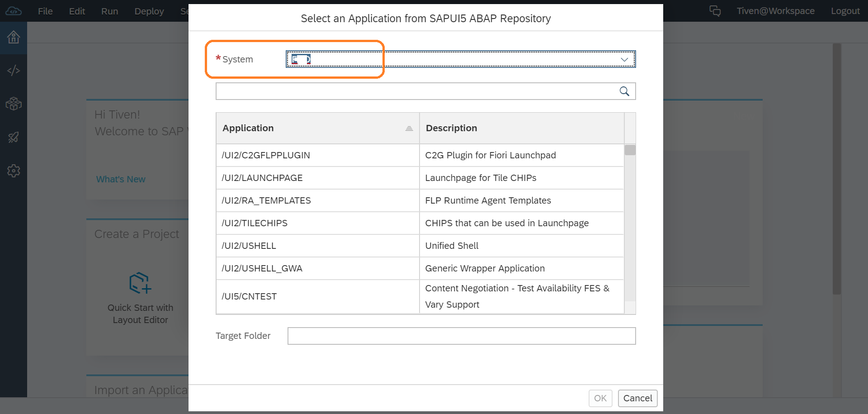Screen dimensions: 868x414
Task: Click the Application column sort icon
Action: tap(409, 128)
